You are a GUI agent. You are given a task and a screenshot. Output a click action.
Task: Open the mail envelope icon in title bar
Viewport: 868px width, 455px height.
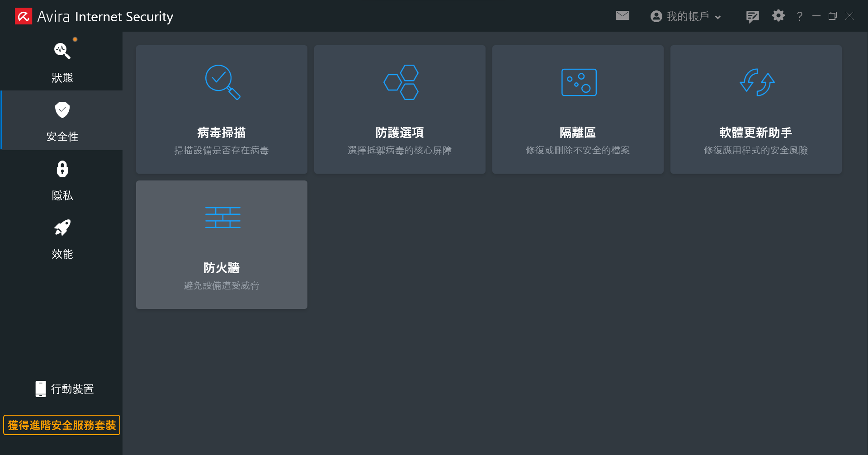pyautogui.click(x=623, y=16)
